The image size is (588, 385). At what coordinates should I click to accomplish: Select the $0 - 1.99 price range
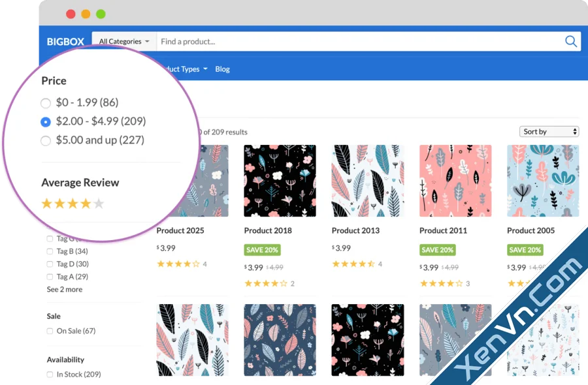[46, 103]
